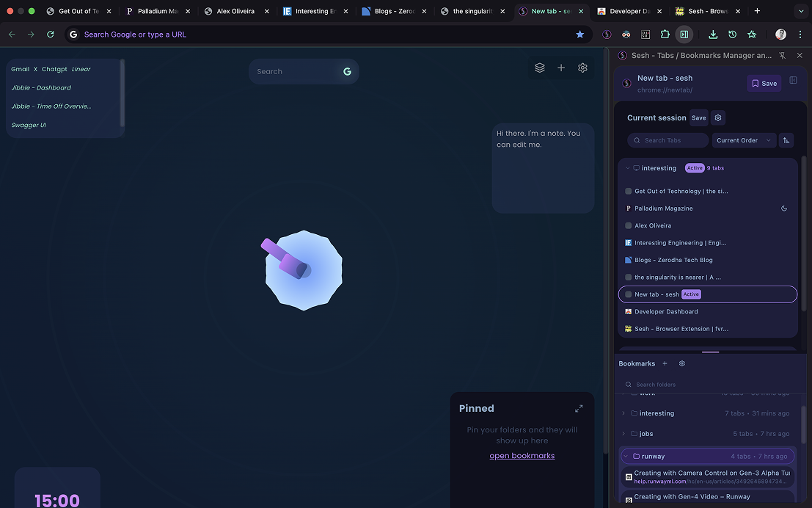This screenshot has height=508, width=812.
Task: Click the layers stack icon on new tab page
Action: pyautogui.click(x=540, y=68)
